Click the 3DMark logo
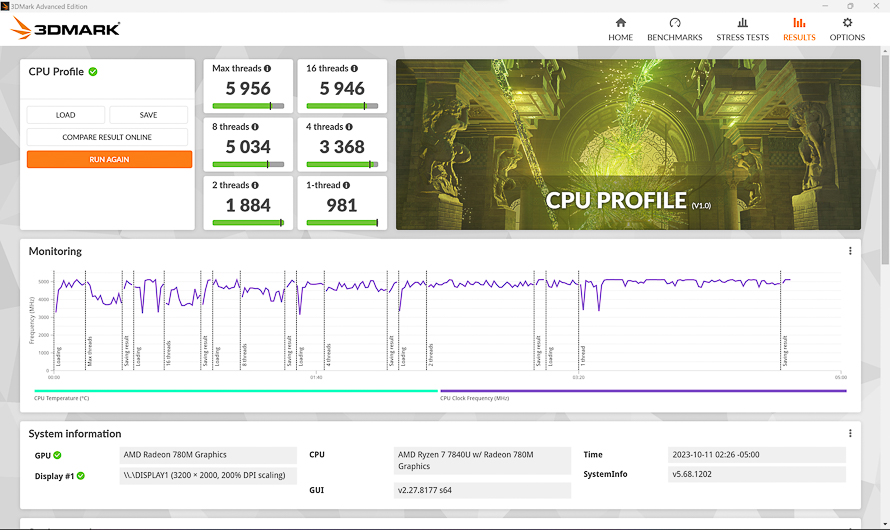 click(65, 28)
